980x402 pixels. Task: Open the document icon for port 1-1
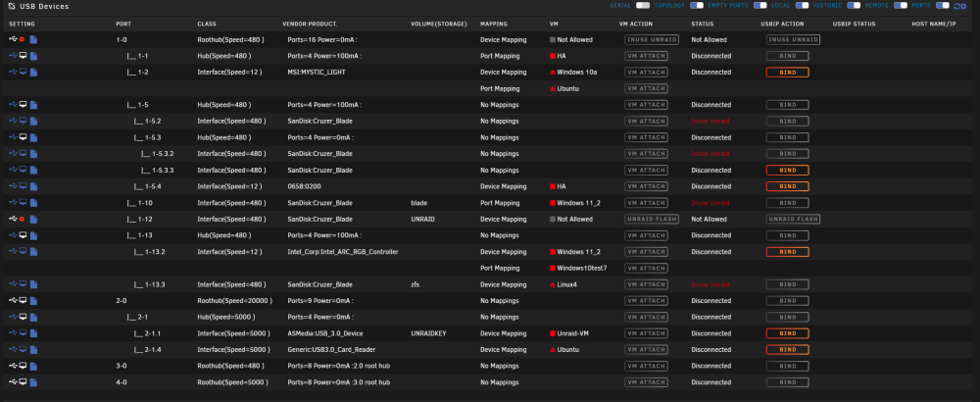pos(33,56)
